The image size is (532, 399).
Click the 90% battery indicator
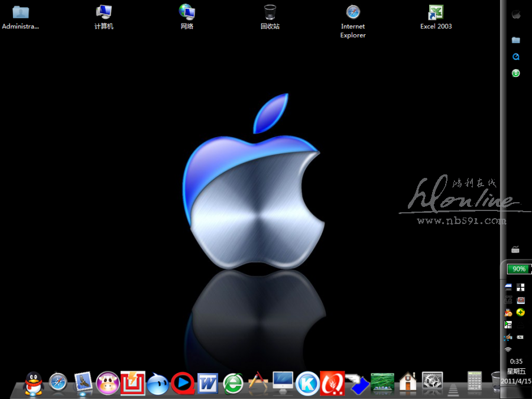[x=518, y=269]
